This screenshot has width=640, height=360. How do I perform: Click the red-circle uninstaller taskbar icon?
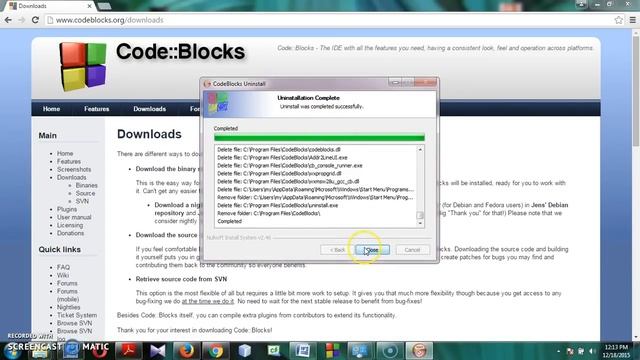coord(419,351)
